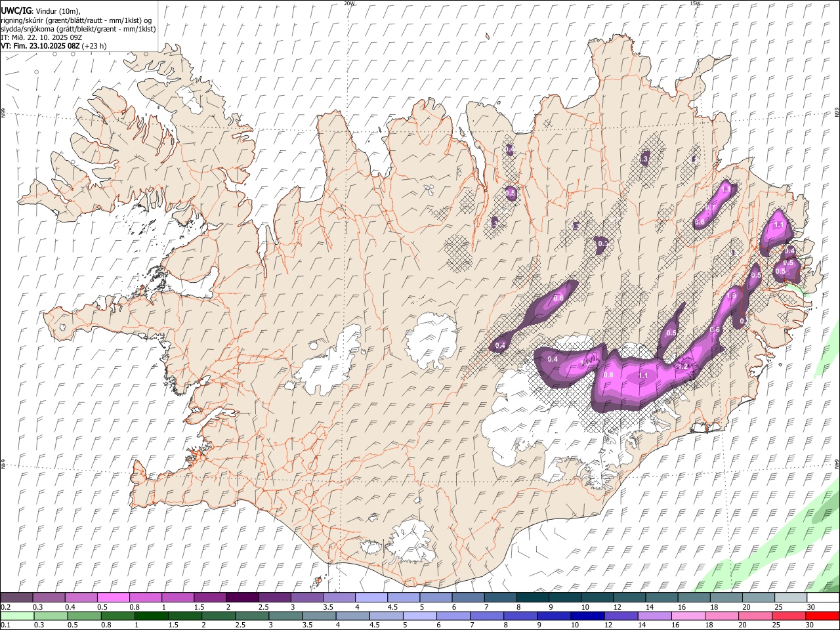Pick the light lavender 4 snow legend swatch
The height and width of the screenshot is (630, 840).
click(371, 598)
